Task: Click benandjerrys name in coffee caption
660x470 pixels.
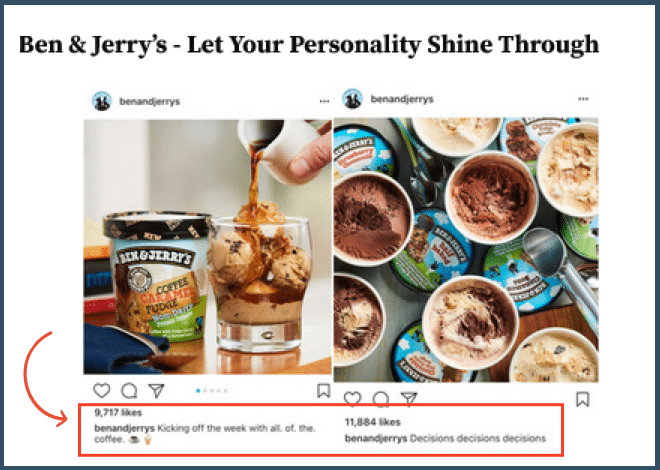Action: pyautogui.click(x=125, y=428)
